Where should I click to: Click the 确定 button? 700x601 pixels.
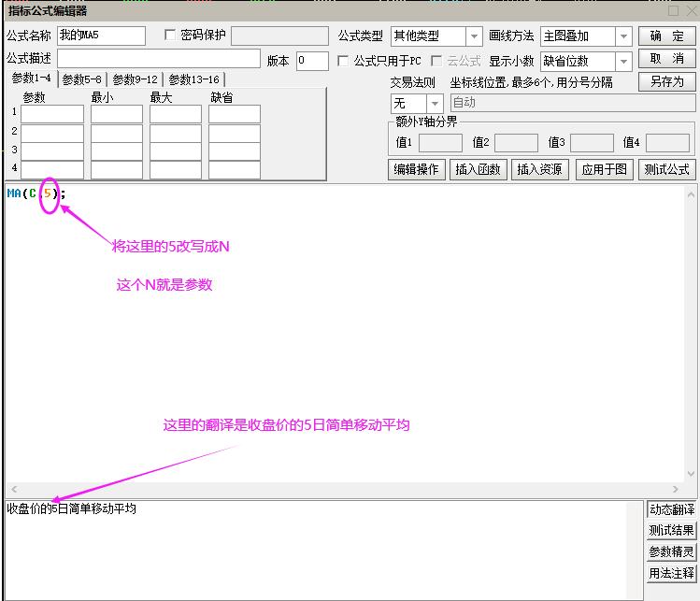pyautogui.click(x=667, y=36)
